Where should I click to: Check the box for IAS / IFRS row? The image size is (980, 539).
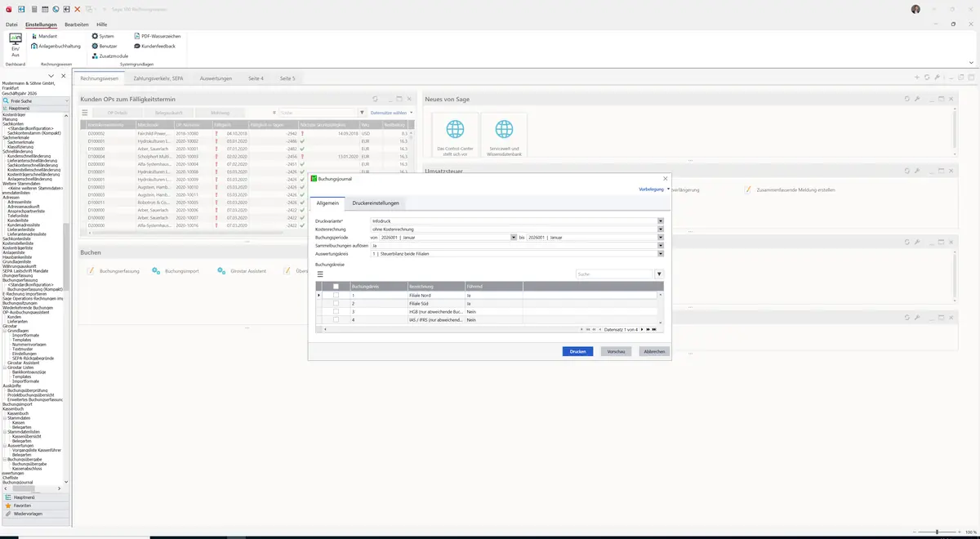pyautogui.click(x=336, y=320)
